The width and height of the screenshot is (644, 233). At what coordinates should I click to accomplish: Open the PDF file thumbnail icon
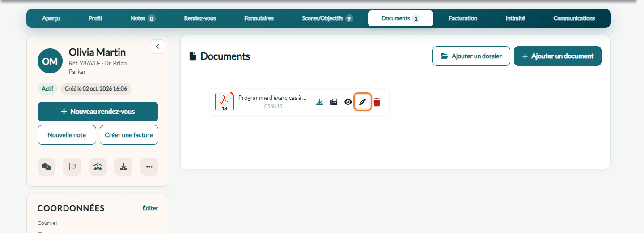[225, 102]
